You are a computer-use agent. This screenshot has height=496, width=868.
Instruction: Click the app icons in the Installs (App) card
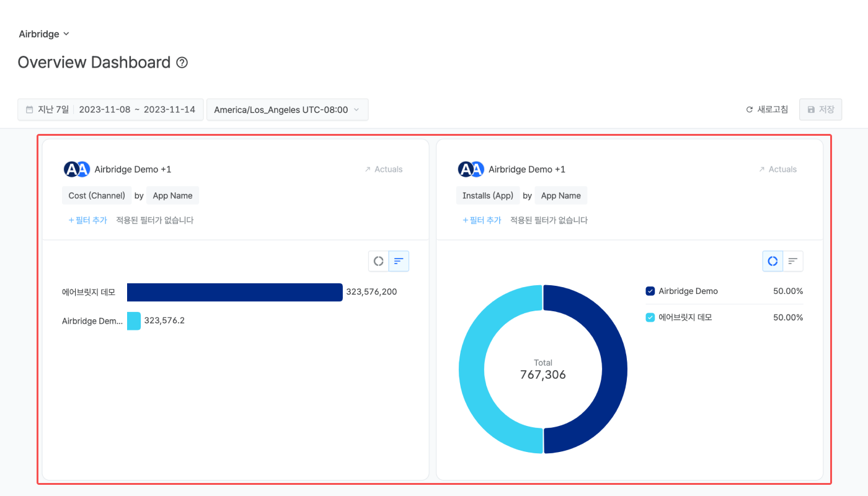[471, 169]
